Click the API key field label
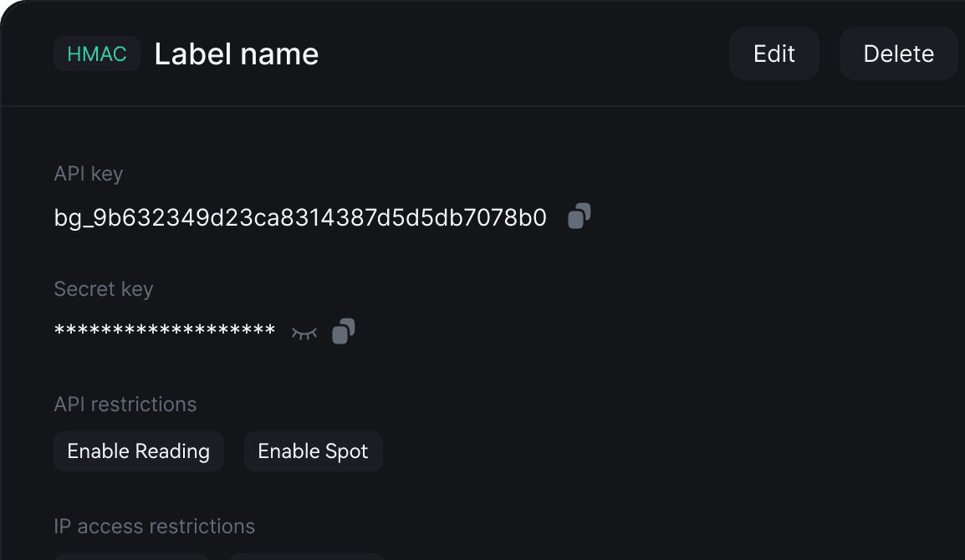 tap(89, 174)
